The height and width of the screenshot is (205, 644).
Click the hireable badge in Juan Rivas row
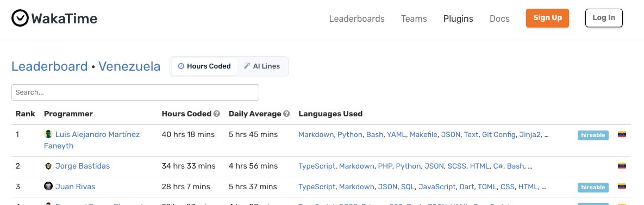point(593,188)
